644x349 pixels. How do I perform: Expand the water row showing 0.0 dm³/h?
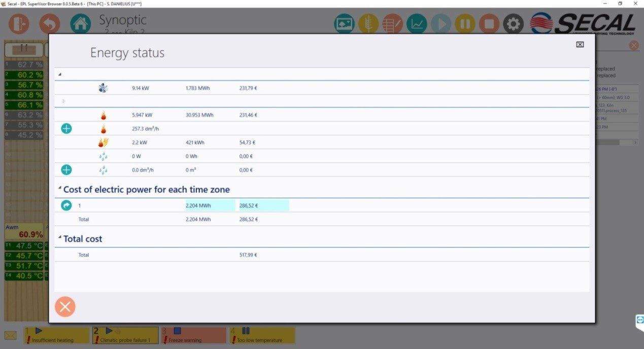(66, 170)
